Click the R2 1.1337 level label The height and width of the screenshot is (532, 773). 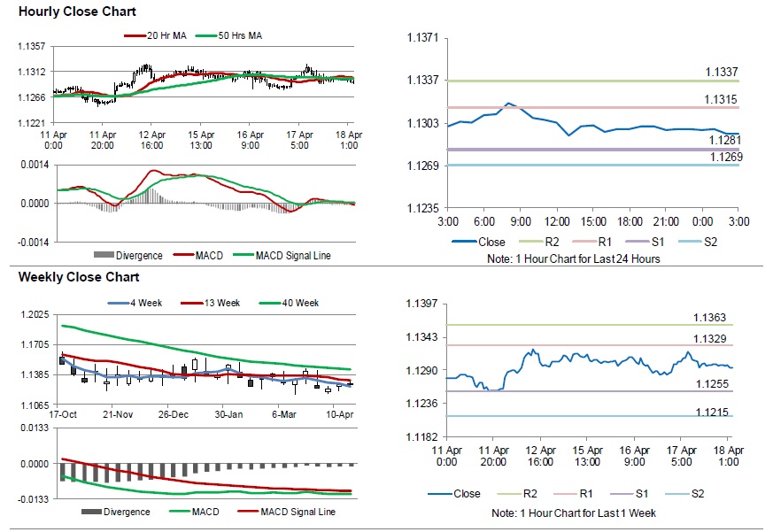pyautogui.click(x=722, y=72)
